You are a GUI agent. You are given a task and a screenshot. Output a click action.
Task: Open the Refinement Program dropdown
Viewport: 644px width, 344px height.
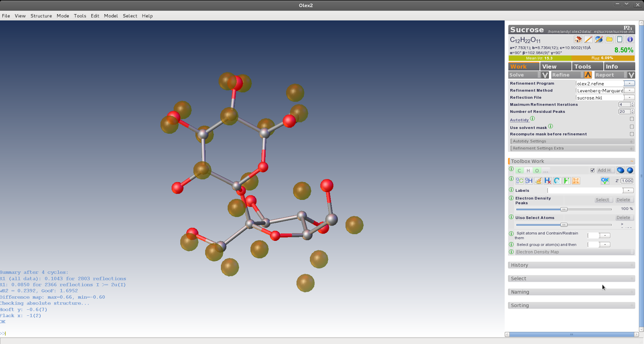tap(630, 83)
